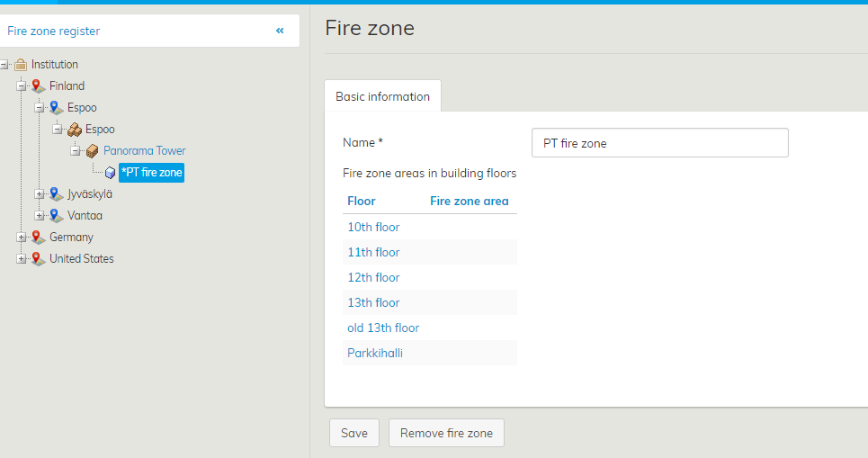This screenshot has height=458, width=868.
Task: Click the Jyväskylä blue pin icon
Action: click(x=56, y=194)
